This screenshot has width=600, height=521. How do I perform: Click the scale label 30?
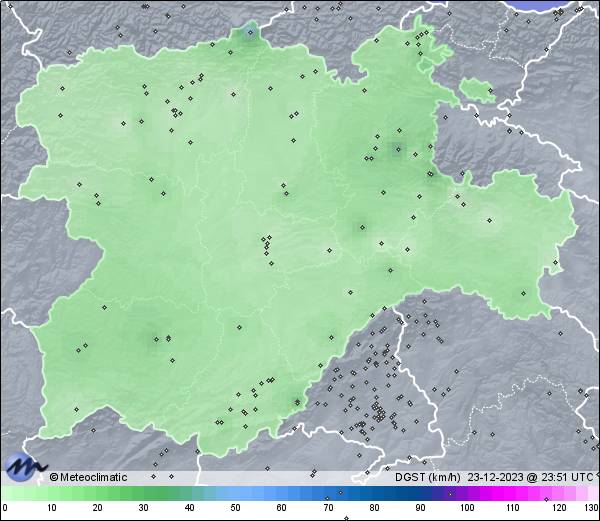[x=143, y=508]
